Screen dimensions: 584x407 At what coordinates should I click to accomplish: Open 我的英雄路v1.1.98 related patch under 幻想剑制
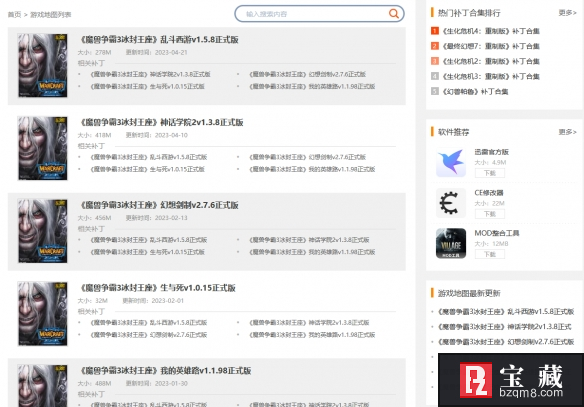point(312,252)
